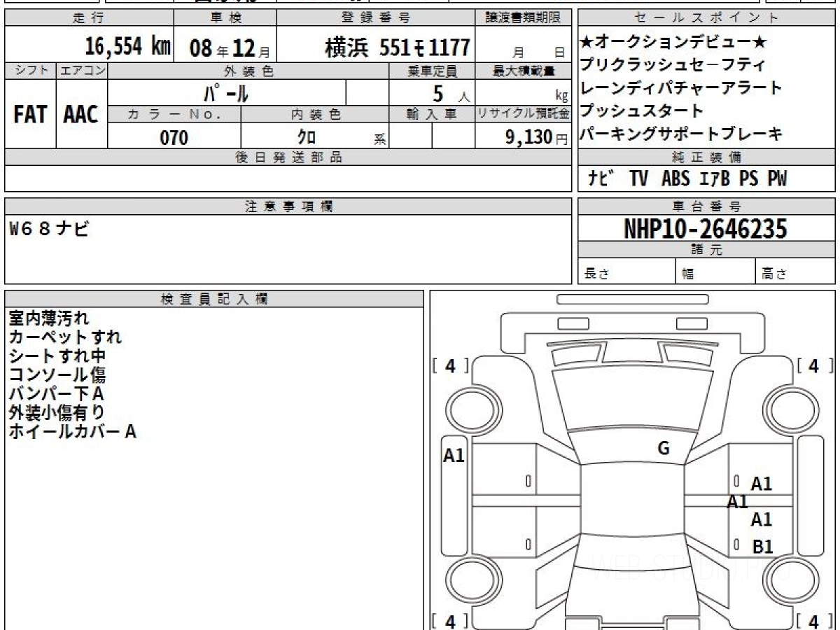The width and height of the screenshot is (840, 630).
Task: Click interior color value クロ
Action: tap(307, 137)
